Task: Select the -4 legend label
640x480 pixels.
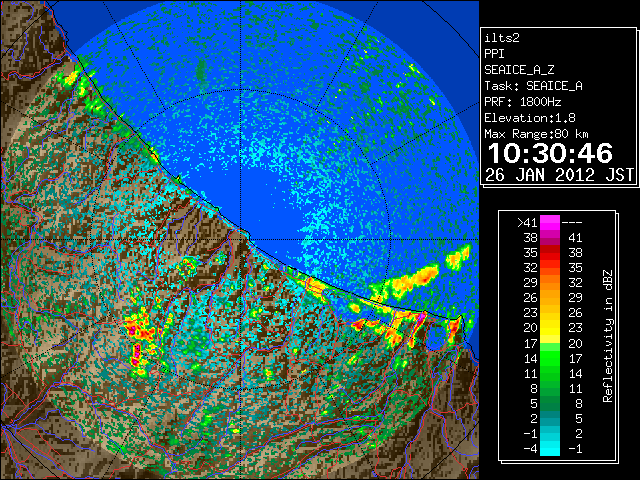Action: [x=530, y=448]
